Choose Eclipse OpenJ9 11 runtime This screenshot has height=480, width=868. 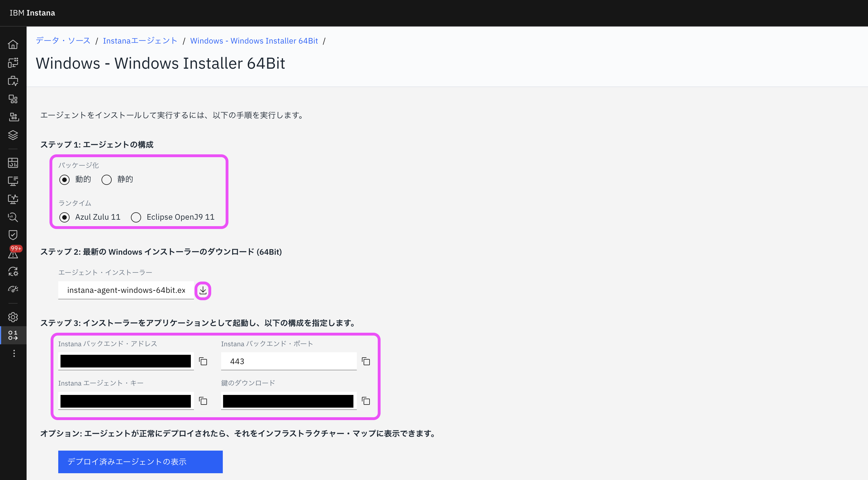coord(136,217)
